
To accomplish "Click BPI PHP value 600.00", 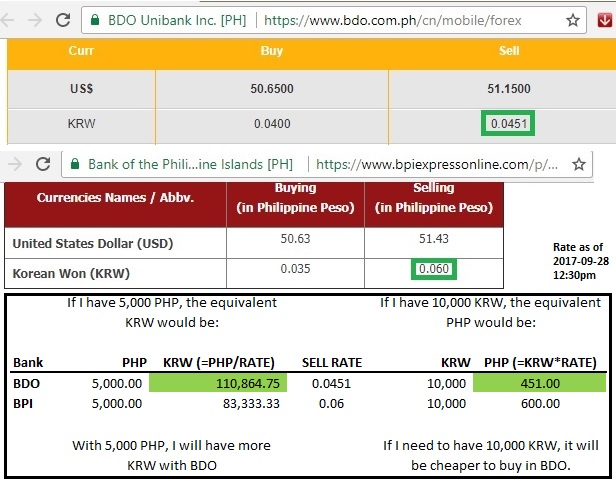I will click(x=540, y=404).
